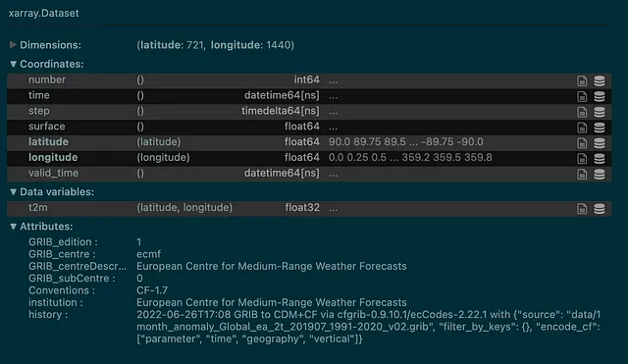Screen dimensions: 628x364
Task: Show data database icon for longitude row
Action: [x=600, y=159]
